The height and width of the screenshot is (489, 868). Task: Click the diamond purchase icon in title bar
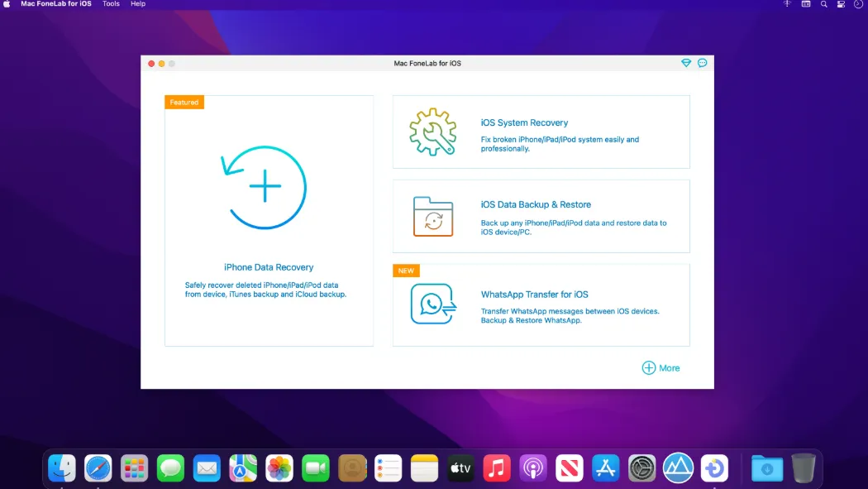pyautogui.click(x=686, y=63)
